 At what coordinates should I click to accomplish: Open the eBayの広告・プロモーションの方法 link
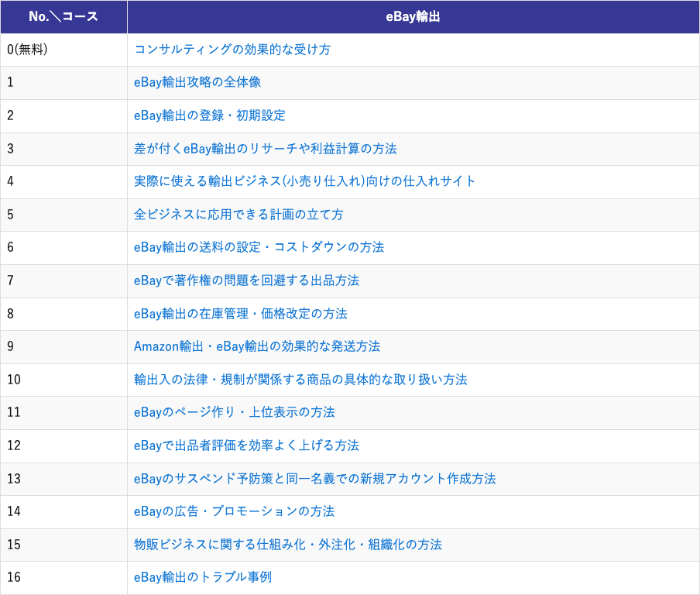[x=232, y=512]
